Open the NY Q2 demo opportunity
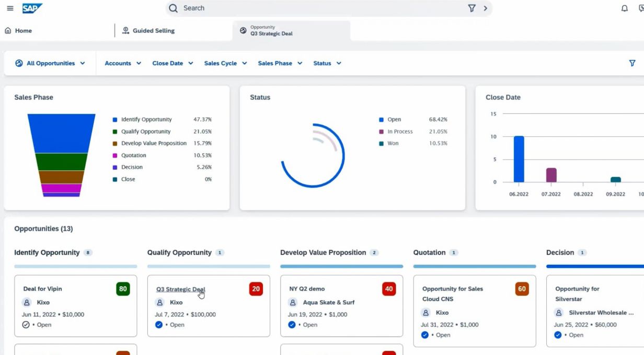This screenshot has height=355, width=644. pyautogui.click(x=307, y=289)
